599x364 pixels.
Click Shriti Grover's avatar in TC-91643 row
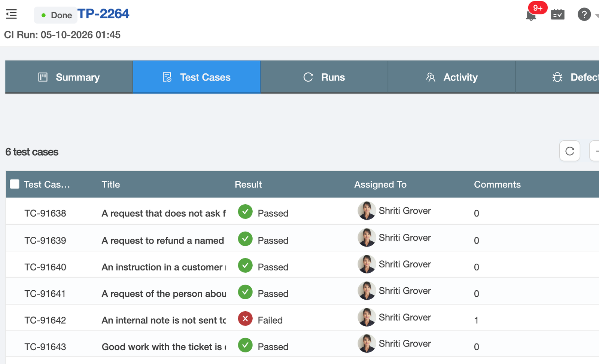pos(367,343)
